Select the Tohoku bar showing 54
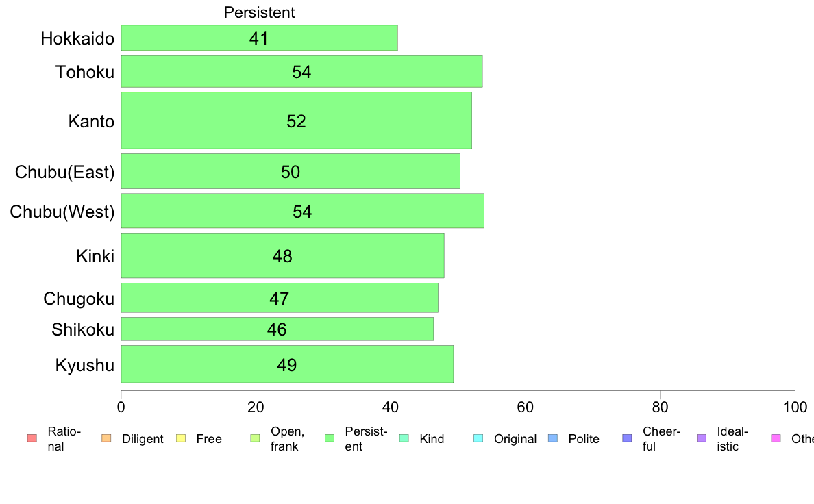Viewport: 814px width, 504px height. [x=301, y=72]
